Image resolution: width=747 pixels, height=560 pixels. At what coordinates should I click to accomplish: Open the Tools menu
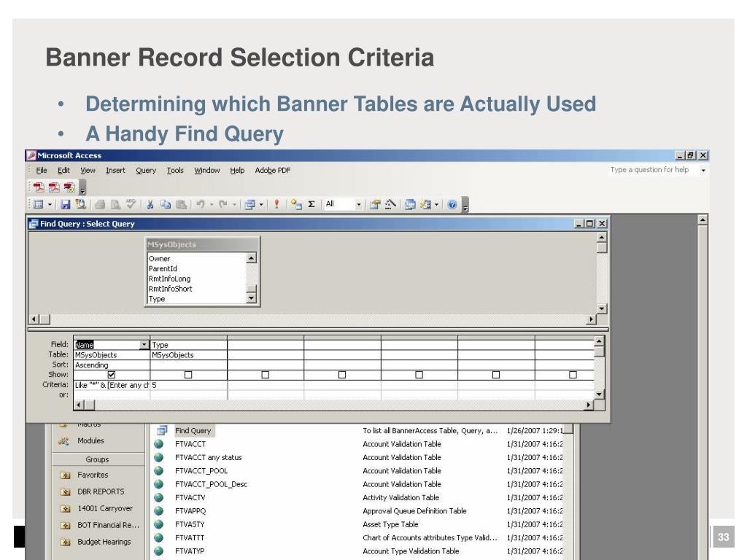click(x=175, y=171)
